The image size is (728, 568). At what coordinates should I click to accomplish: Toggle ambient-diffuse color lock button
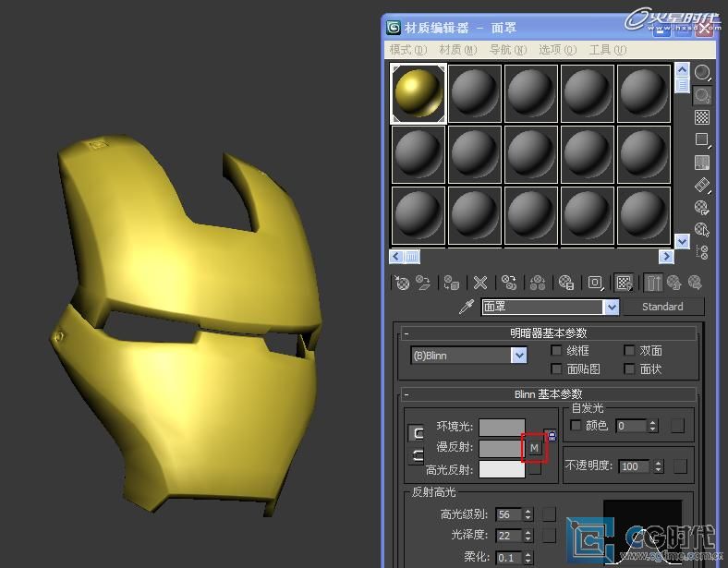tap(418, 433)
